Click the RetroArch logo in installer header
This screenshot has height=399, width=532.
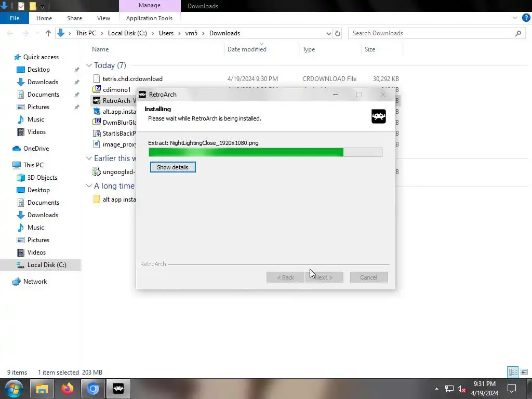[x=379, y=116]
